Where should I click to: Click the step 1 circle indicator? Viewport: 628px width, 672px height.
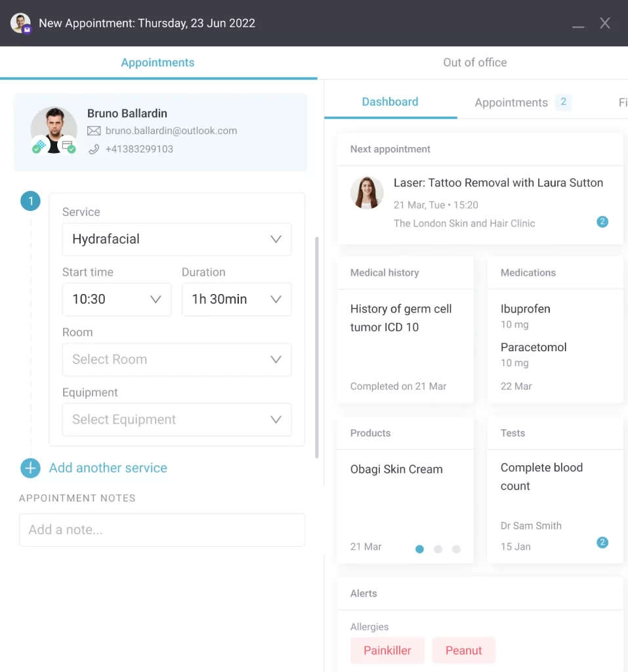point(30,201)
